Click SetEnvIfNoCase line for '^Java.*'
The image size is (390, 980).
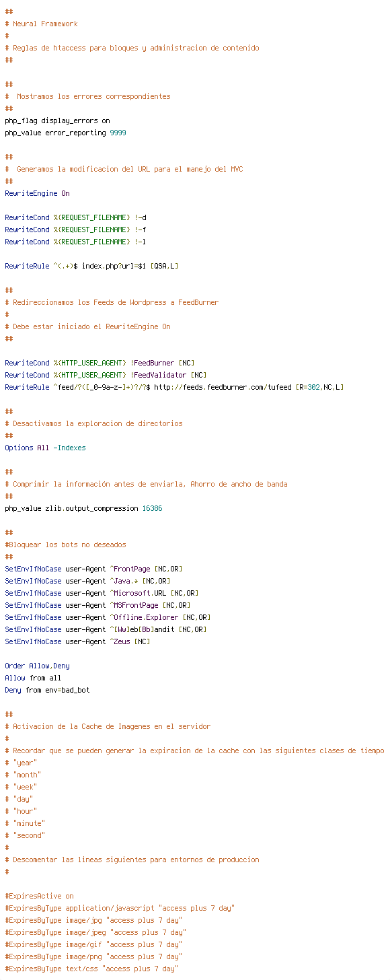(x=87, y=581)
